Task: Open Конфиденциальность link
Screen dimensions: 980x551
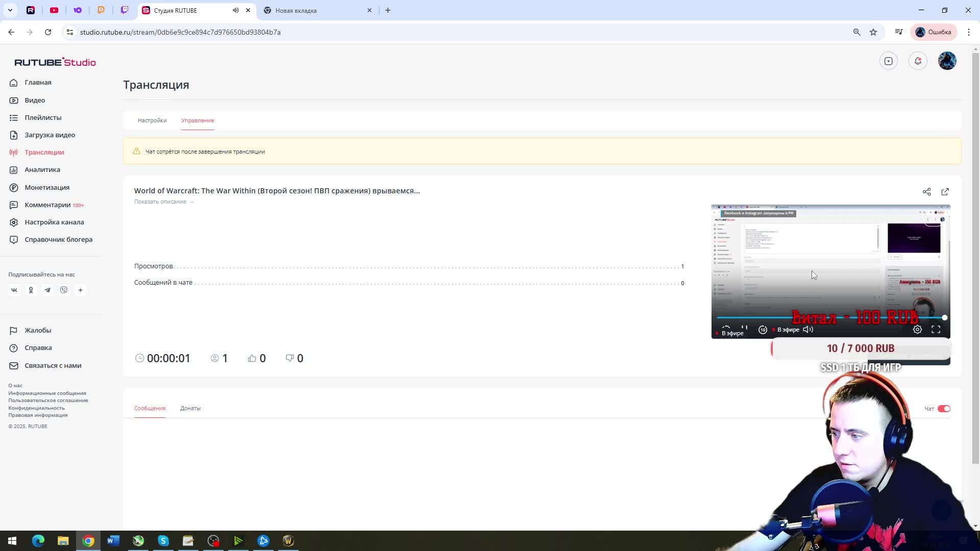Action: click(x=36, y=408)
